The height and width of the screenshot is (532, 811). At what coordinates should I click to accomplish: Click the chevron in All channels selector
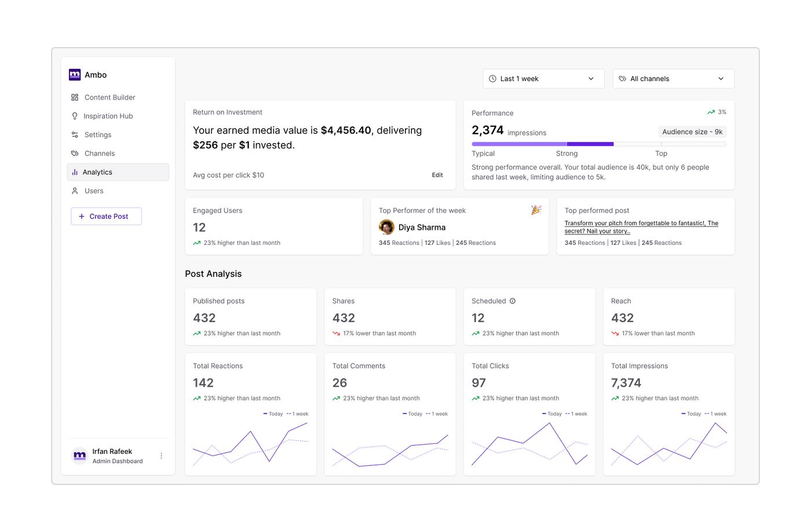coord(721,79)
